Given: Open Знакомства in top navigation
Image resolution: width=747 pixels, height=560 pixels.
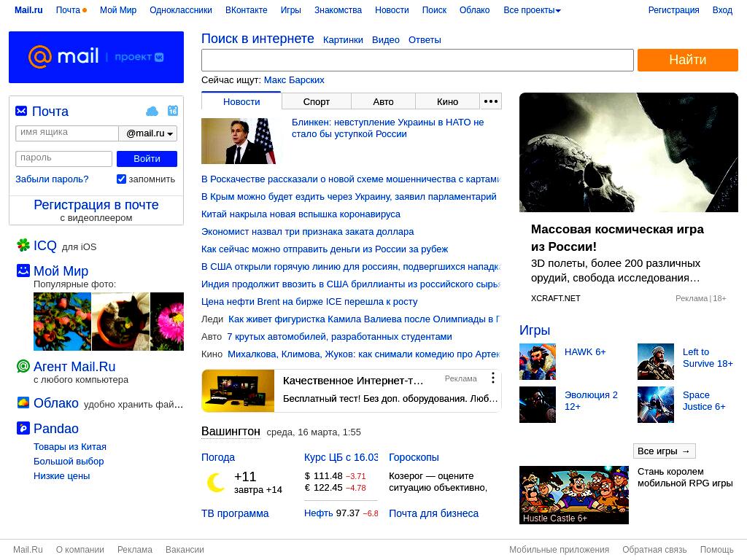Looking at the screenshot, I should coord(338,10).
